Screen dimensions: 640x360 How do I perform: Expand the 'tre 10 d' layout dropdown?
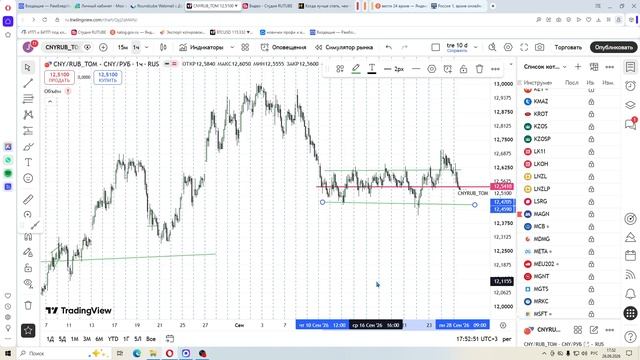pos(476,47)
